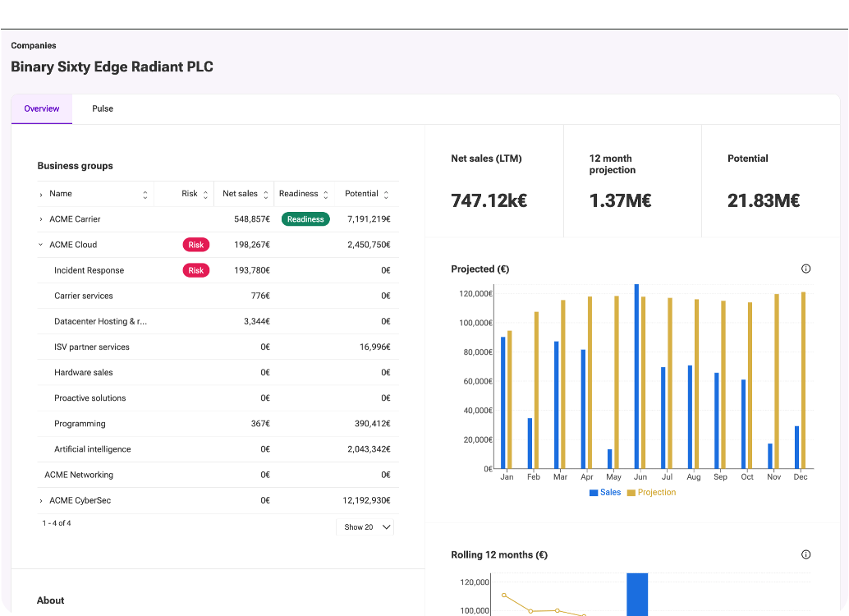Click info icon beside Projected (€) chart
This screenshot has width=849, height=616.
coord(805,269)
